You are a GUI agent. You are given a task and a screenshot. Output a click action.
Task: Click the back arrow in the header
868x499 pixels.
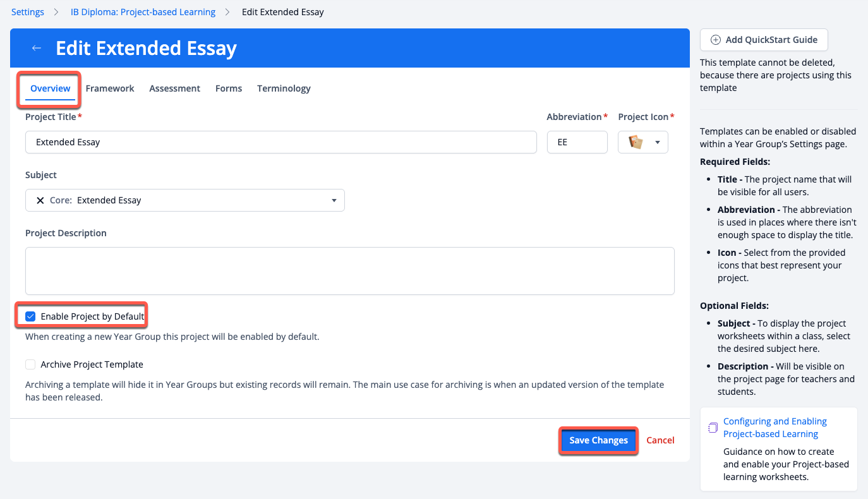(37, 49)
